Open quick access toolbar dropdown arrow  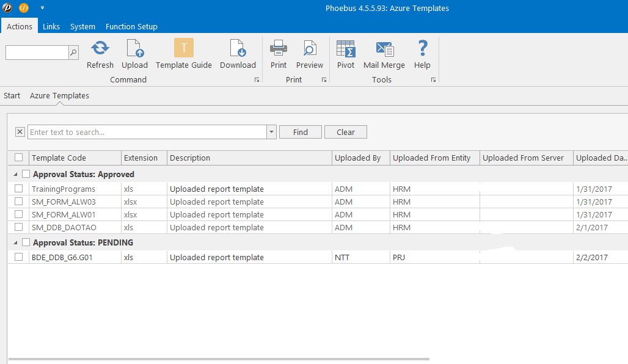click(42, 7)
